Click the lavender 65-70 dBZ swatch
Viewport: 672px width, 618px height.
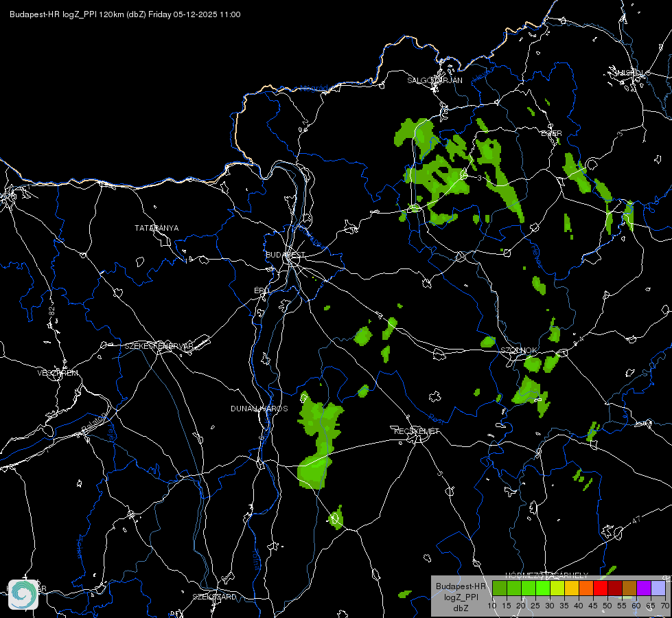pos(658,588)
